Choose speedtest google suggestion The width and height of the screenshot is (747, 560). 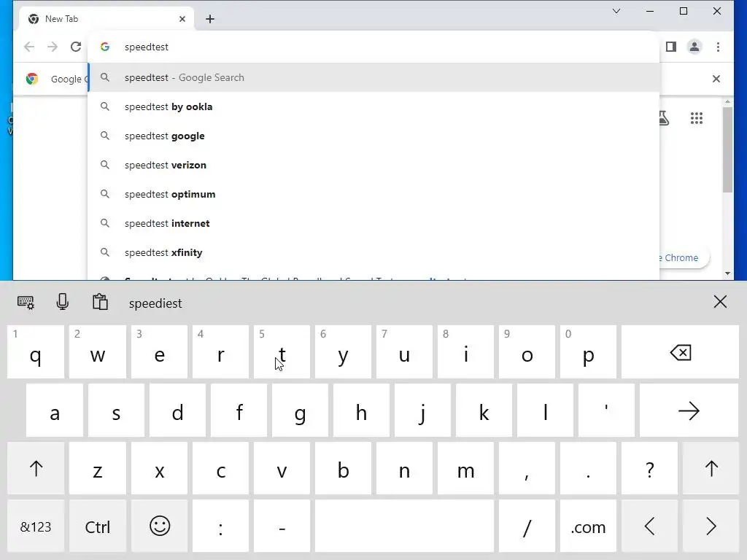click(x=373, y=136)
